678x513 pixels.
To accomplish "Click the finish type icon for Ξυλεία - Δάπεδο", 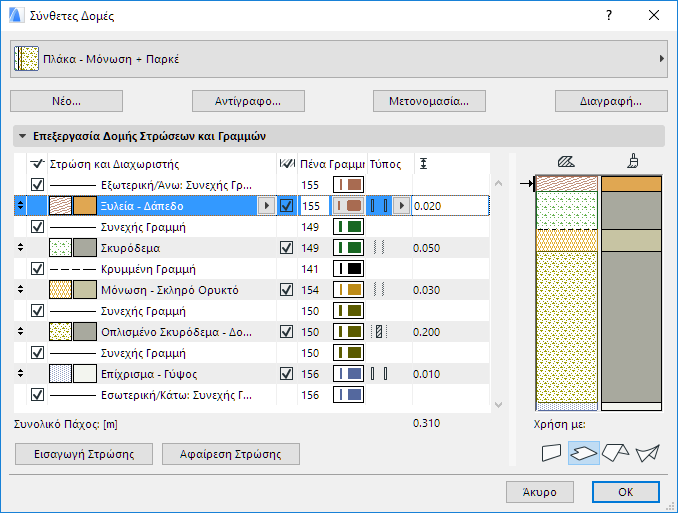I will click(379, 206).
